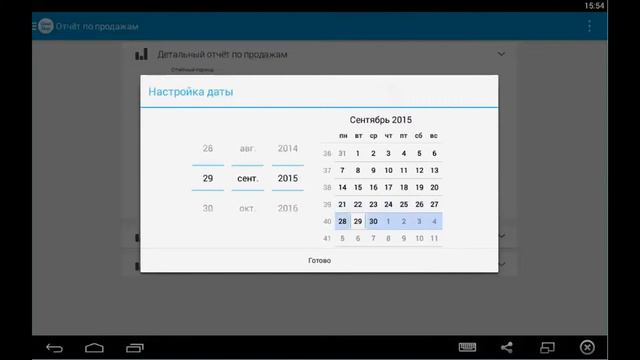Viewport: 640px width, 360px height.
Task: Pick September 20 in calendar
Action: tap(434, 187)
